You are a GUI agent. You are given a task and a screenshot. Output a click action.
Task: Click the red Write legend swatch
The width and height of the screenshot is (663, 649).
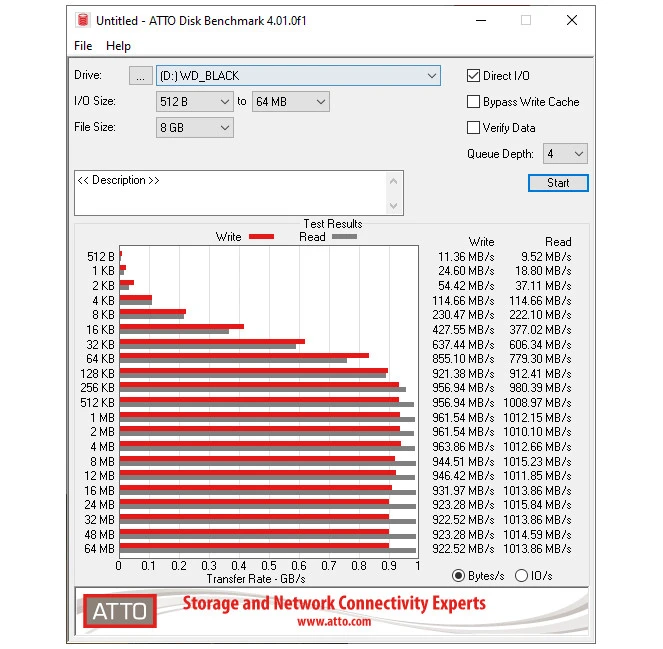(261, 237)
